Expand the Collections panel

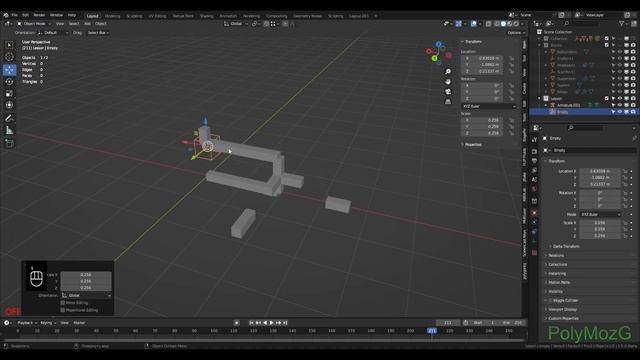[x=557, y=264]
